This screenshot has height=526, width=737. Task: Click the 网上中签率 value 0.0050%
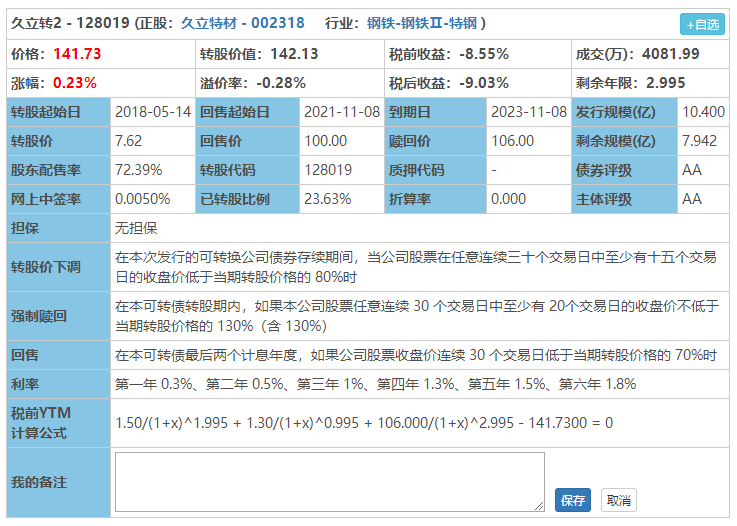pyautogui.click(x=142, y=199)
